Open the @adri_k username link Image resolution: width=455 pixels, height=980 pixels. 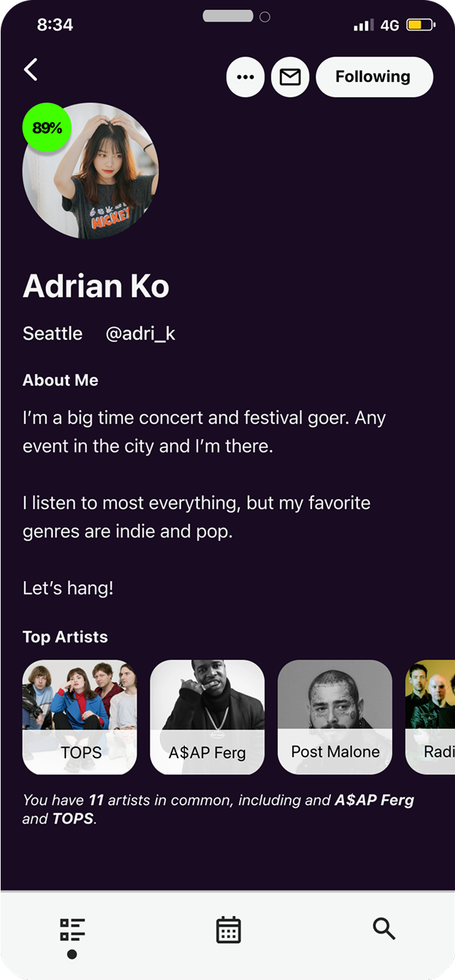point(141,333)
